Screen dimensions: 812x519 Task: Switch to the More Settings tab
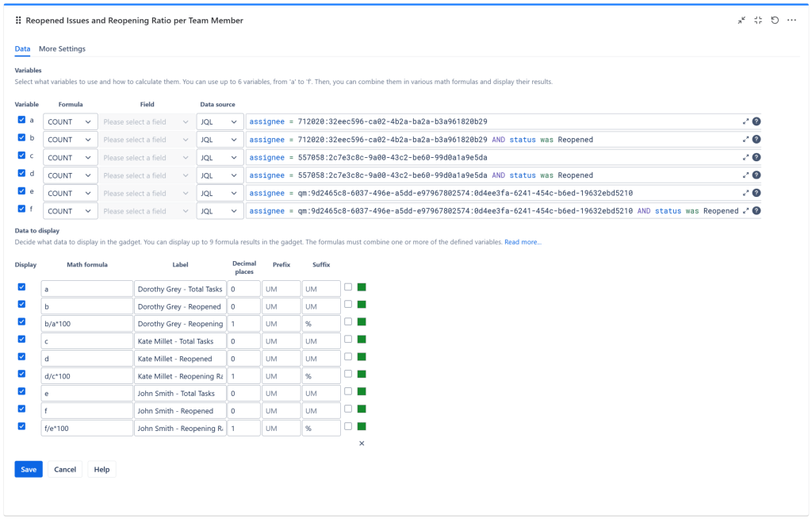coord(62,49)
